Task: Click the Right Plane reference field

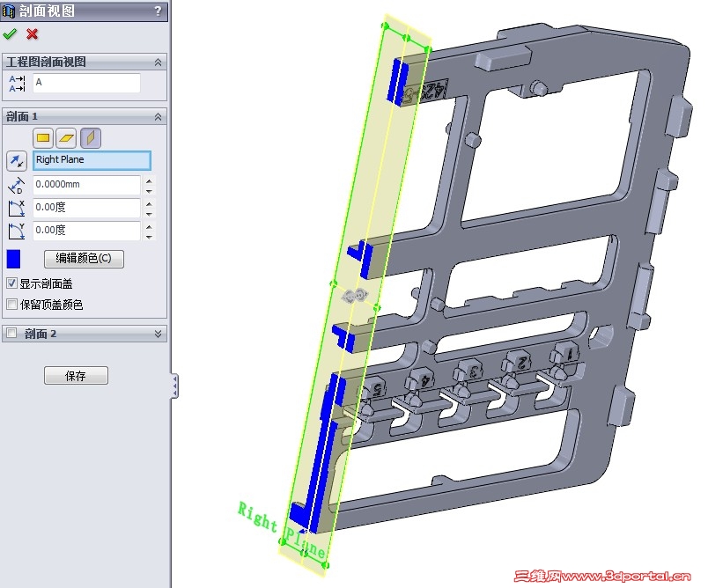Action: tap(92, 160)
